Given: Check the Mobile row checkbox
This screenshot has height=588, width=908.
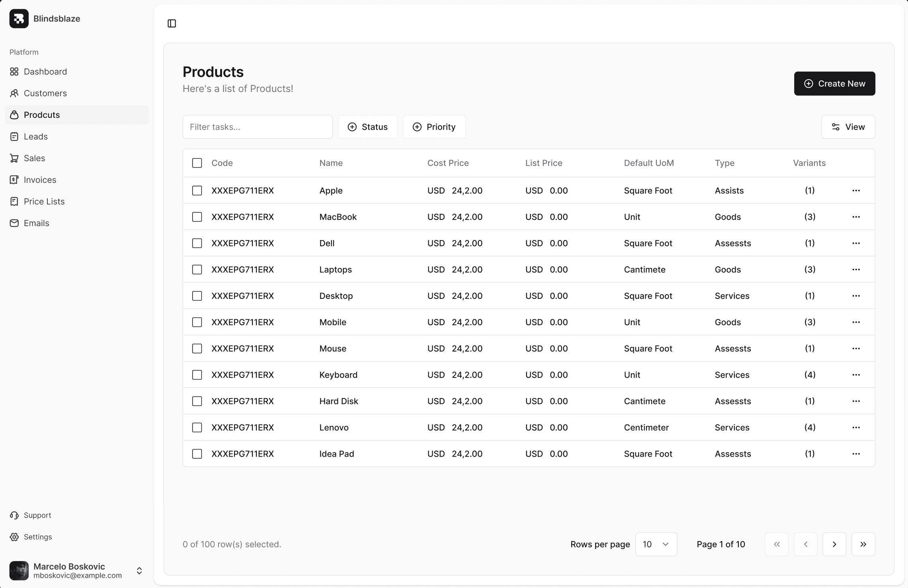Looking at the screenshot, I should 197,322.
